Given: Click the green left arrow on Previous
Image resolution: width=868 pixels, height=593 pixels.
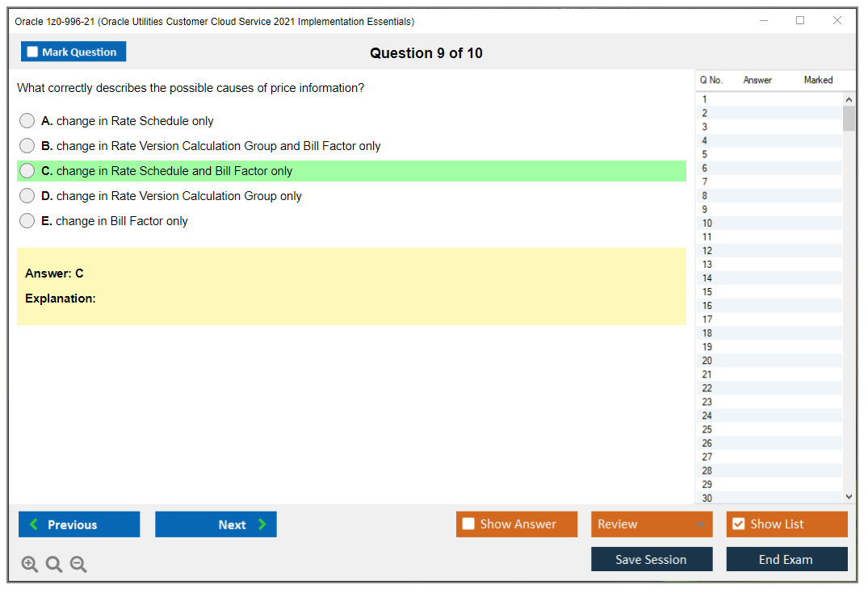Looking at the screenshot, I should (x=34, y=524).
